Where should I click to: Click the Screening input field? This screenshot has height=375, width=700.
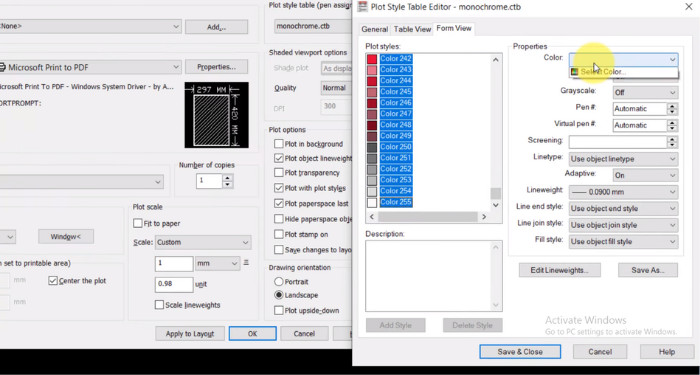[618, 142]
